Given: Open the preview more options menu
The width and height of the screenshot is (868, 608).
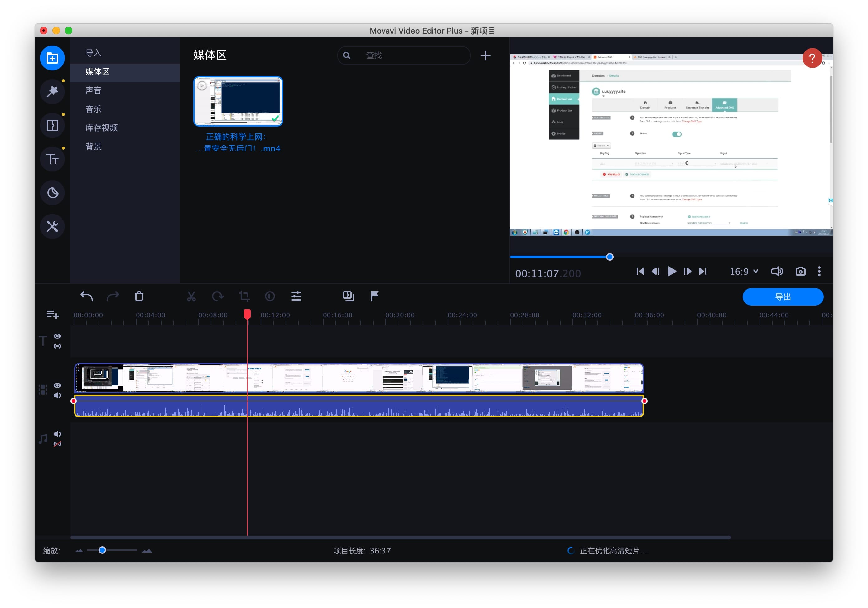Looking at the screenshot, I should pyautogui.click(x=819, y=272).
